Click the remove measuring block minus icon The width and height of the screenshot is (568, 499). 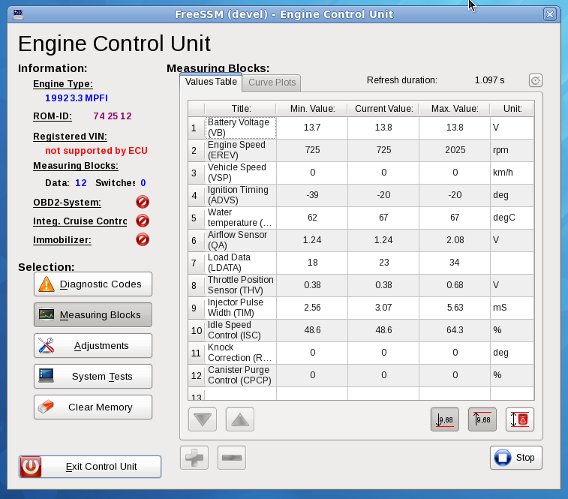click(231, 458)
